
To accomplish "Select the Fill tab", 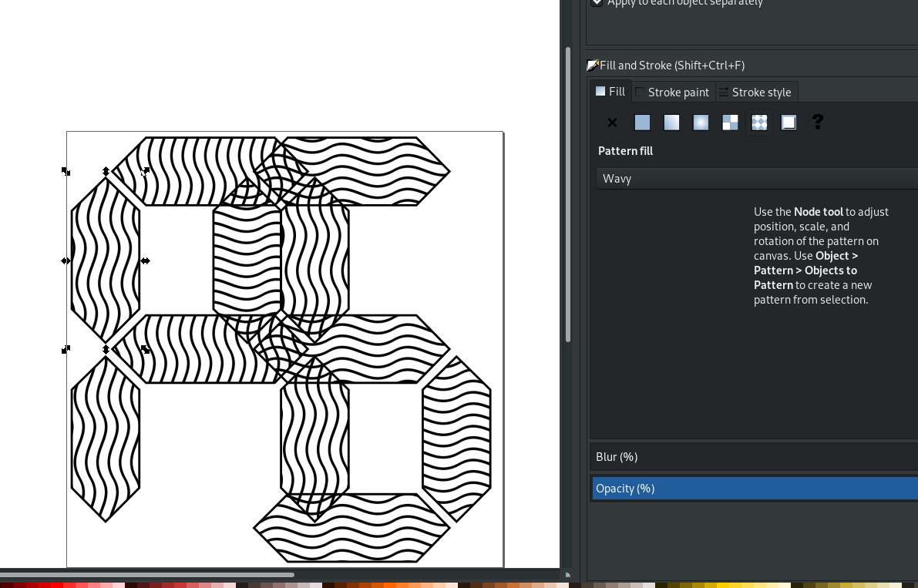I will [610, 91].
